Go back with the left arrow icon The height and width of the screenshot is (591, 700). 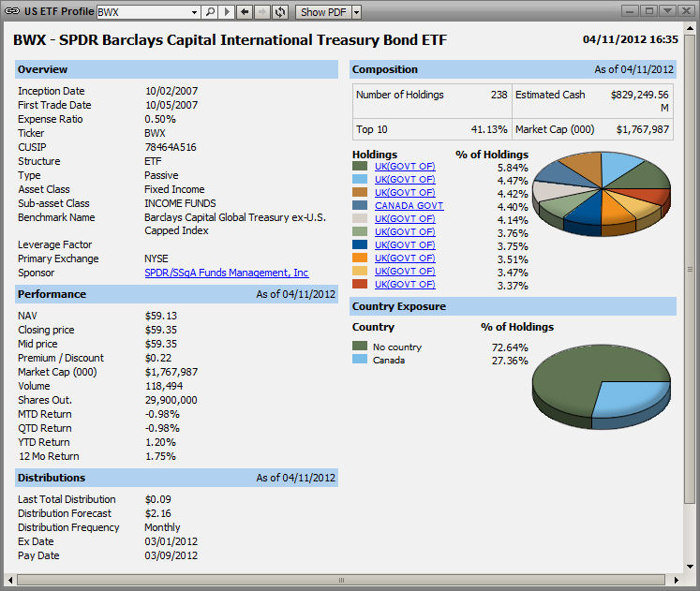[x=245, y=11]
